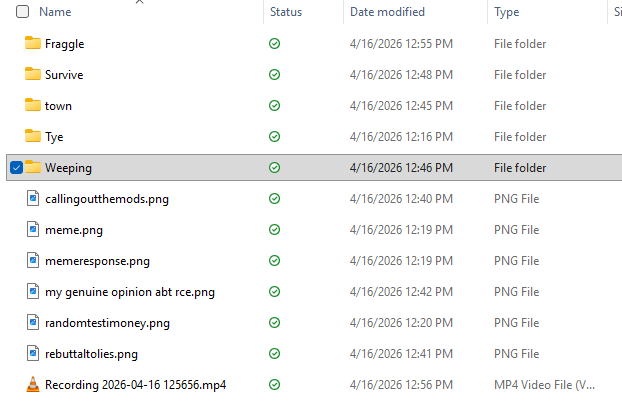The height and width of the screenshot is (403, 622).
Task: Select the town folder name
Action: click(x=58, y=106)
